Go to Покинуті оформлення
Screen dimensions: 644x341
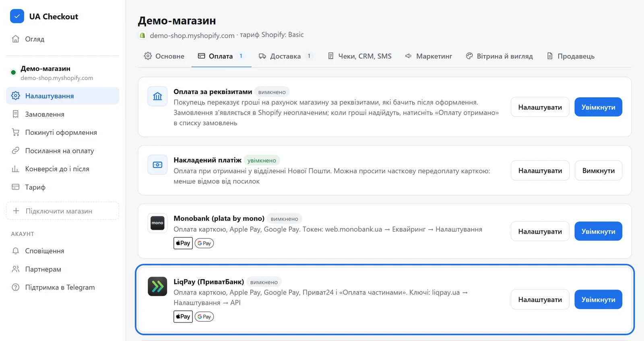coord(62,132)
